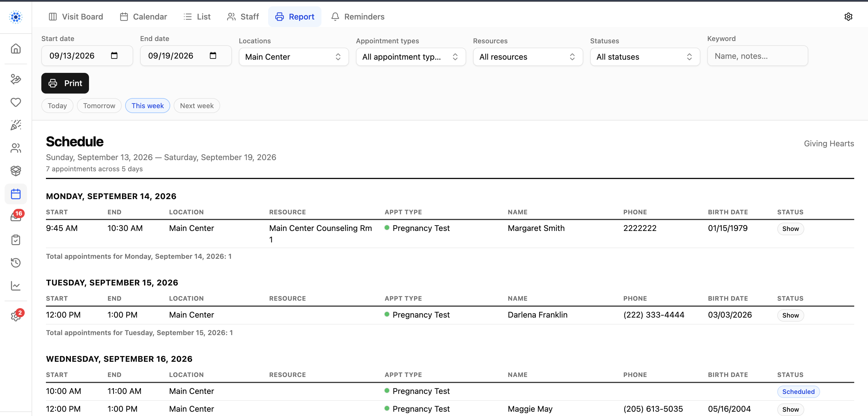This screenshot has height=416, width=868.
Task: Click the name Maggie May
Action: [x=530, y=409]
